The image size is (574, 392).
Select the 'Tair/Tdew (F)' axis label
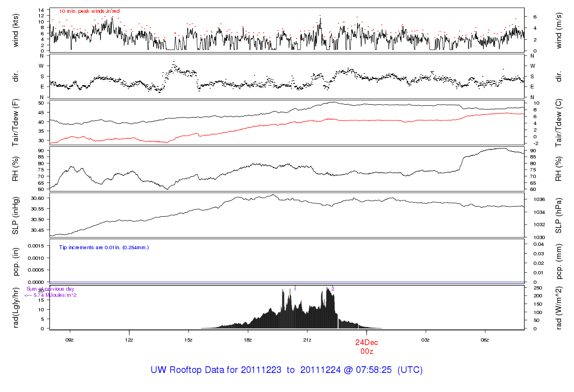[x=16, y=122]
